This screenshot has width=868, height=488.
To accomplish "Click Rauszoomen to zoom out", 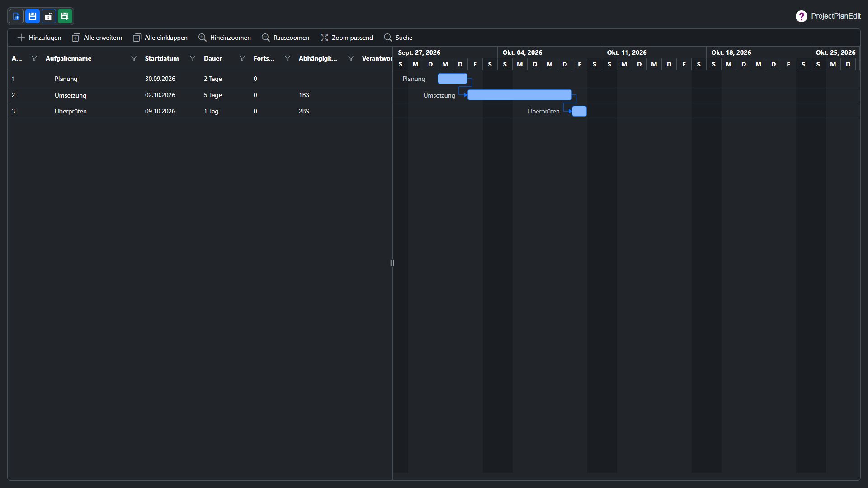I will coord(286,38).
